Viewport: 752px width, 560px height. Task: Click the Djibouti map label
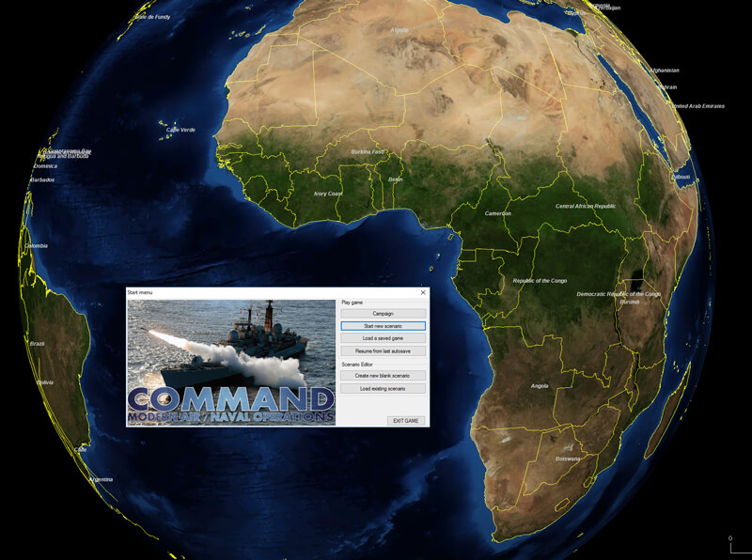[681, 177]
